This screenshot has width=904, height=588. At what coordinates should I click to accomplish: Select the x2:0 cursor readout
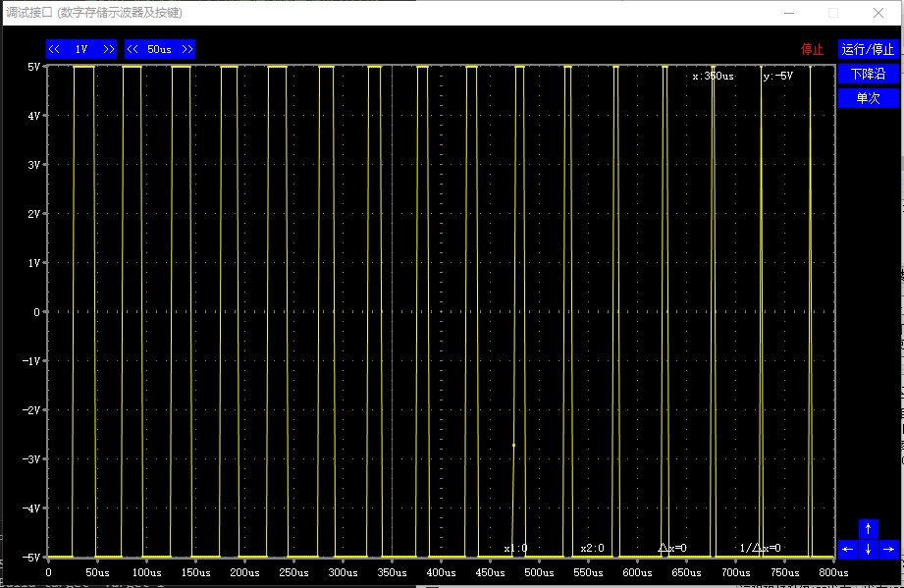592,548
